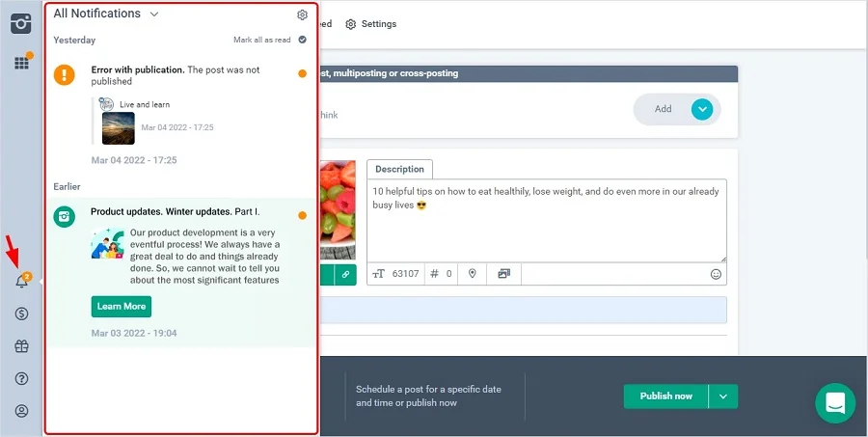Open notification settings gear icon

pos(302,14)
